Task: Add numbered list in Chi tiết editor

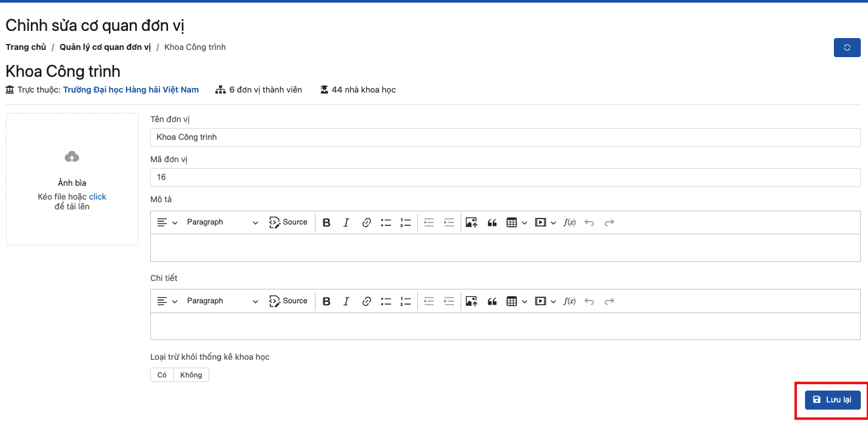Action: (x=405, y=301)
